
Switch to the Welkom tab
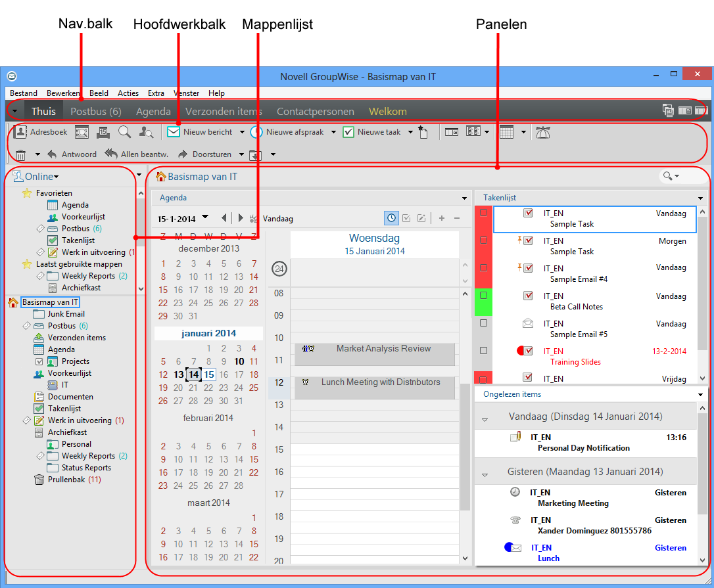click(x=387, y=112)
